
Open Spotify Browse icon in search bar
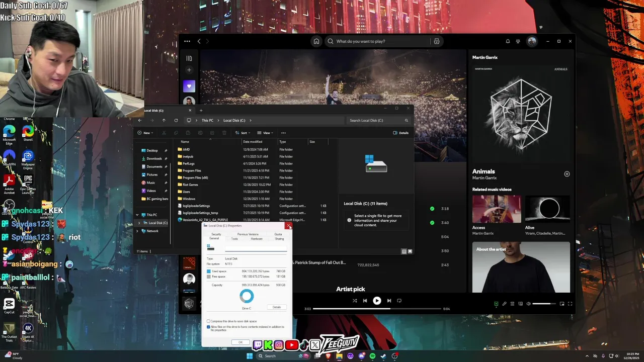click(437, 41)
